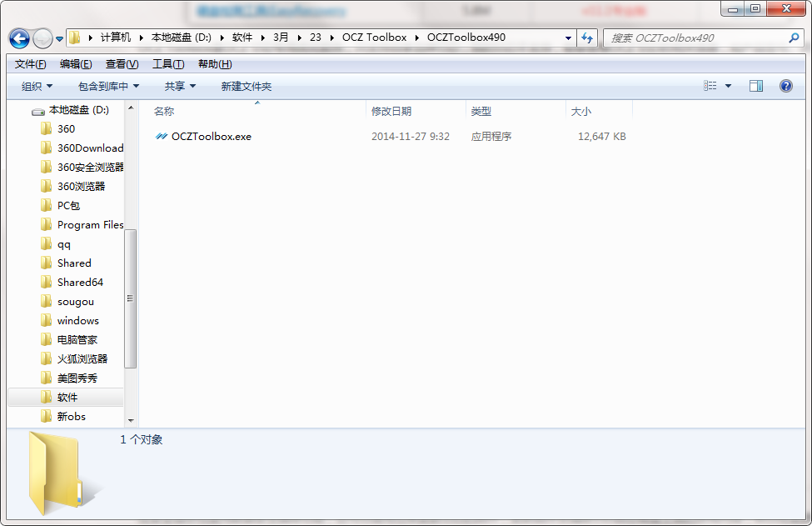Open the recent pages dropdown beside Forward

coord(60,39)
